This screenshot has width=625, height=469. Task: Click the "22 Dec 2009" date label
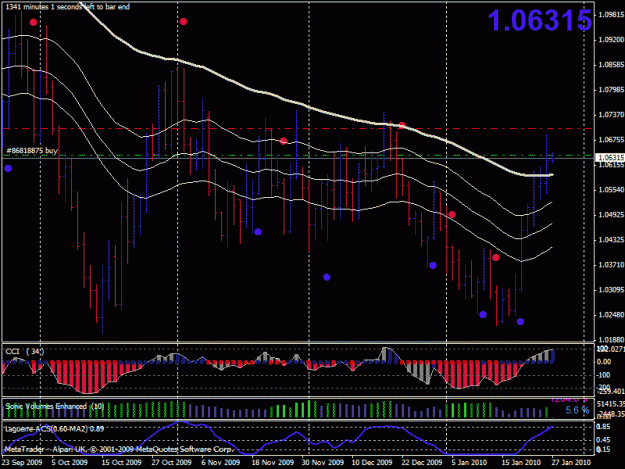coord(422,463)
